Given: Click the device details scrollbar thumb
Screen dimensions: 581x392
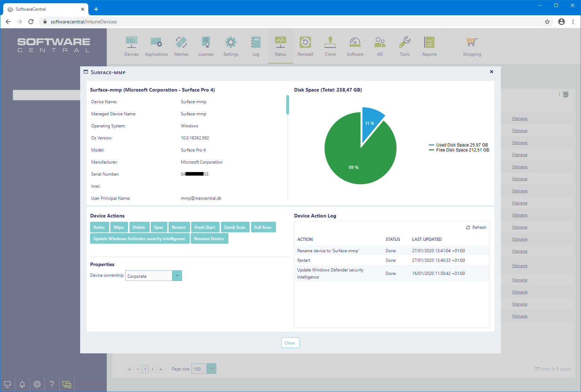Looking at the screenshot, I should pyautogui.click(x=288, y=105).
